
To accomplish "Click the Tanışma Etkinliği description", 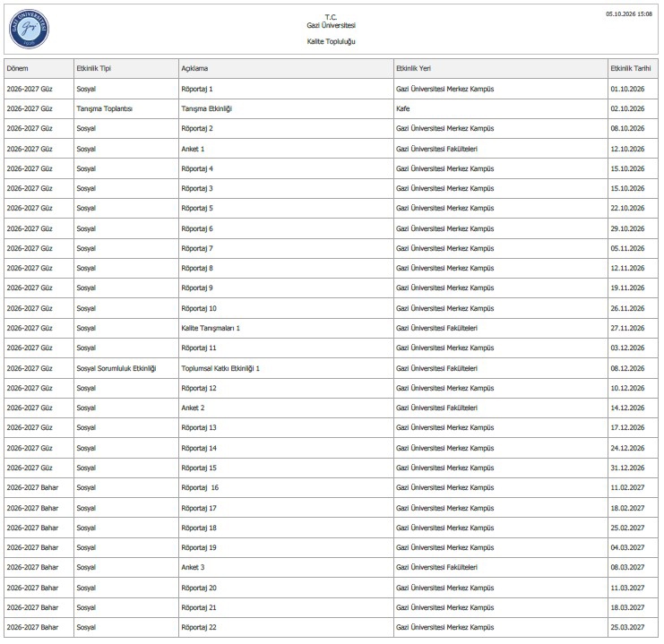I will [207, 108].
